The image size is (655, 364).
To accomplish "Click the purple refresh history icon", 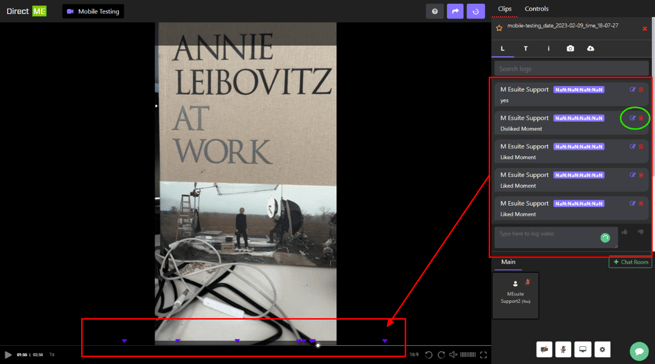I will click(476, 11).
